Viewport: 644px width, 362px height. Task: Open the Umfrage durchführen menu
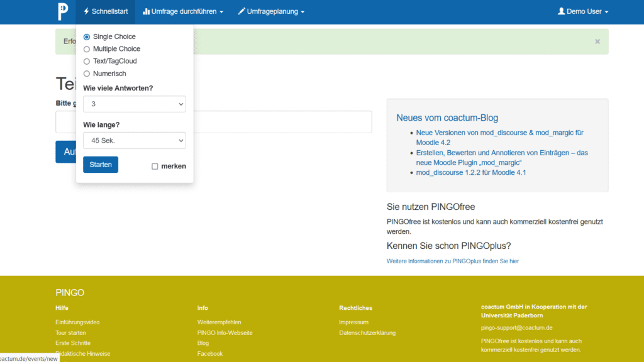coord(182,11)
